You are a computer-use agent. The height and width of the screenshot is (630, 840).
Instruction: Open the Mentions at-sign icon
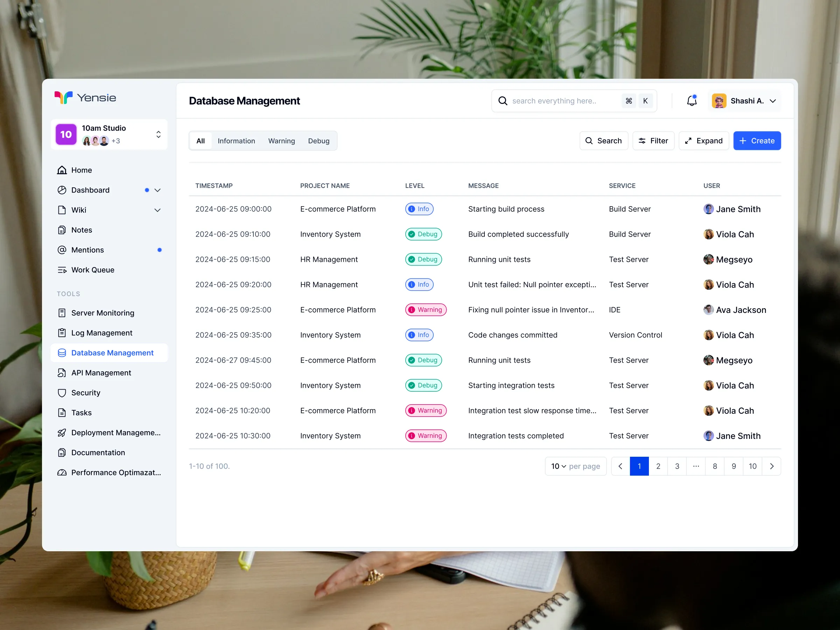(62, 250)
